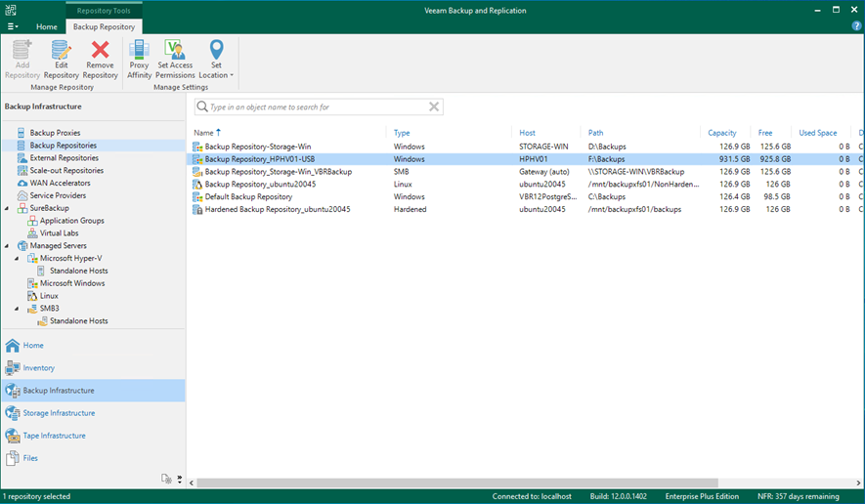The image size is (865, 504).
Task: Open the Proxy Affinity settings icon
Action: tap(139, 50)
